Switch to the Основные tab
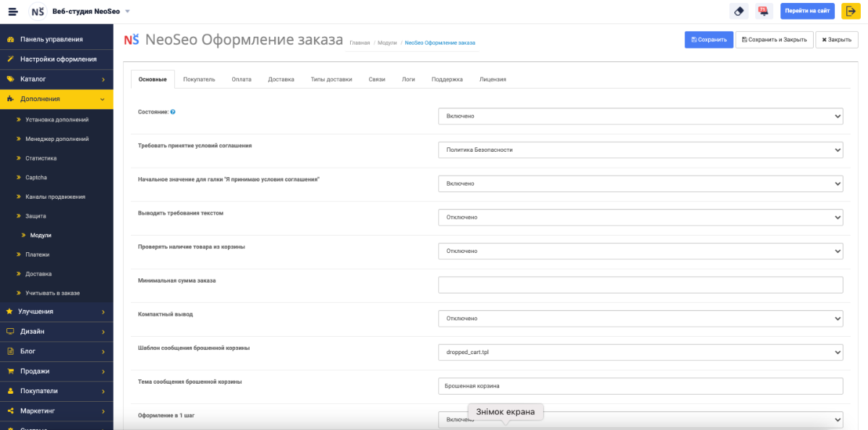The width and height of the screenshot is (868, 430). click(153, 79)
